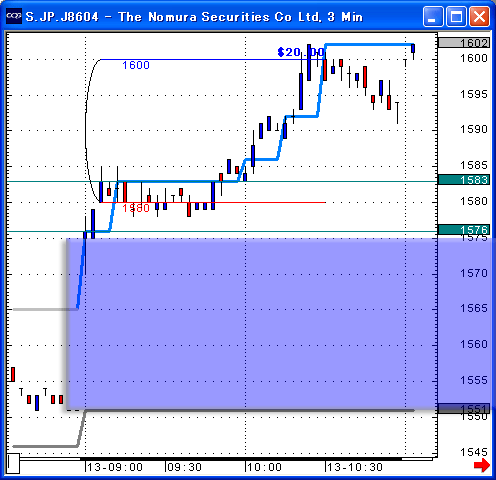Click the CQG icon in the title bar

pyautogui.click(x=14, y=16)
